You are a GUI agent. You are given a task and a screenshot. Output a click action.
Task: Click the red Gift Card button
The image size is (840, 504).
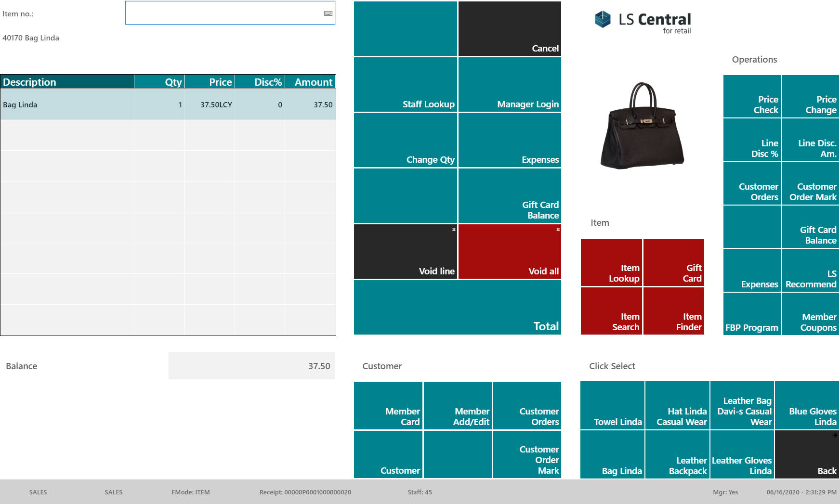(x=674, y=262)
